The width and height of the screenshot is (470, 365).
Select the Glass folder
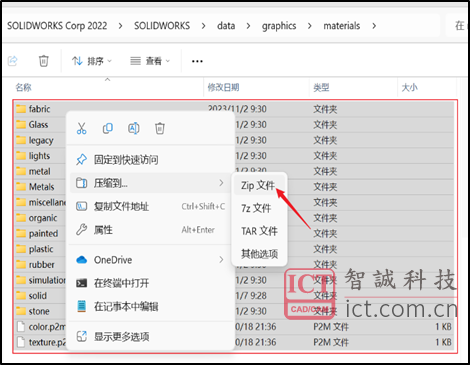tap(38, 125)
